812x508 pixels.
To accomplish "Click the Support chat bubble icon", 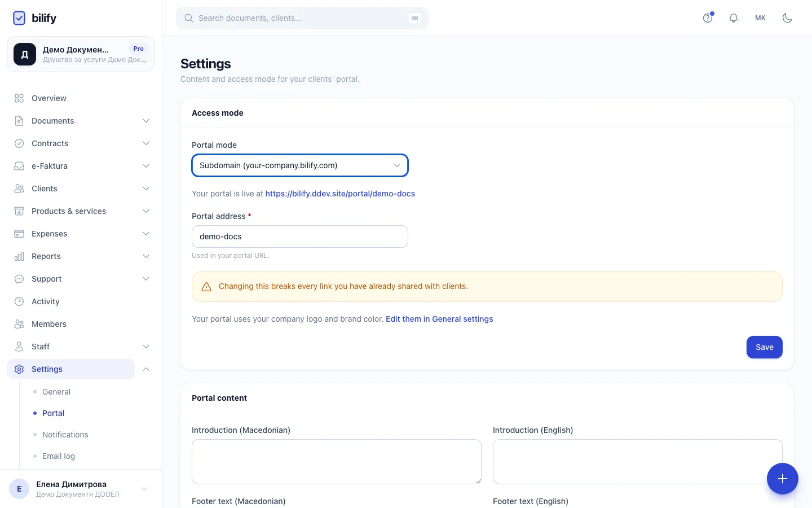I will [x=19, y=279].
